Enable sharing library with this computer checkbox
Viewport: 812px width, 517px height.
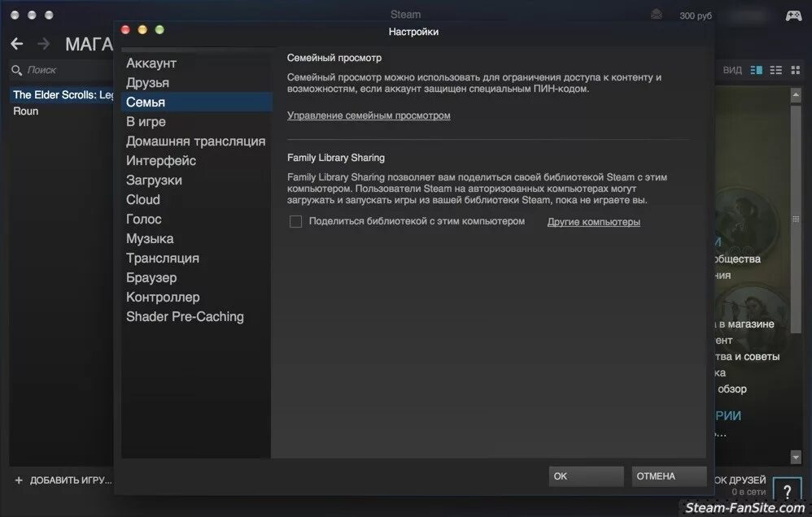295,221
